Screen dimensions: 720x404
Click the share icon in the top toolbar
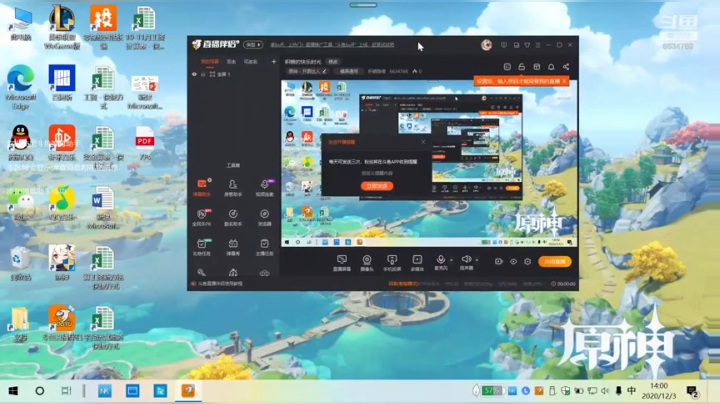coord(566,67)
